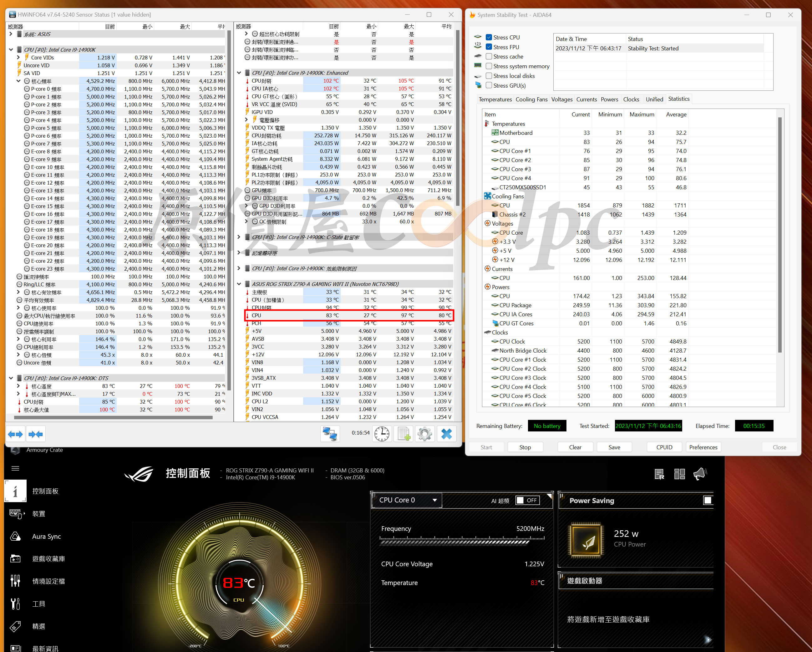Click HWiNFO left pane horizontal scrollbar
Viewport: 812px width, 652px height.
(113, 417)
